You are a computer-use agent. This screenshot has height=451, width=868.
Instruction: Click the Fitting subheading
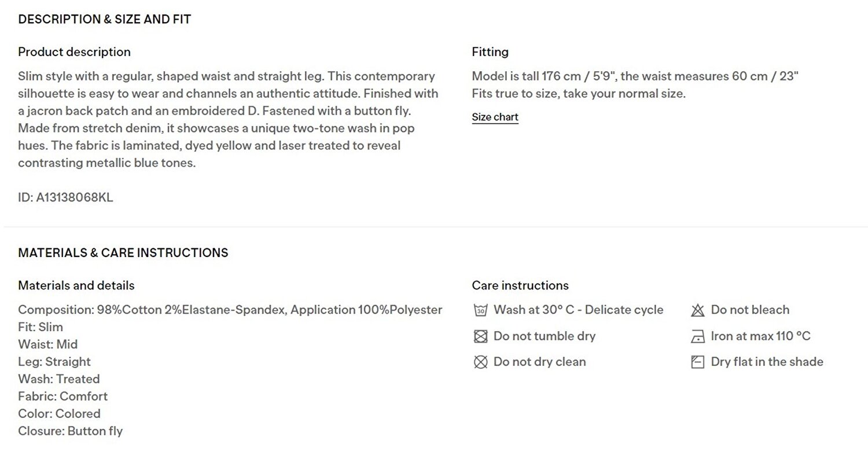point(490,52)
